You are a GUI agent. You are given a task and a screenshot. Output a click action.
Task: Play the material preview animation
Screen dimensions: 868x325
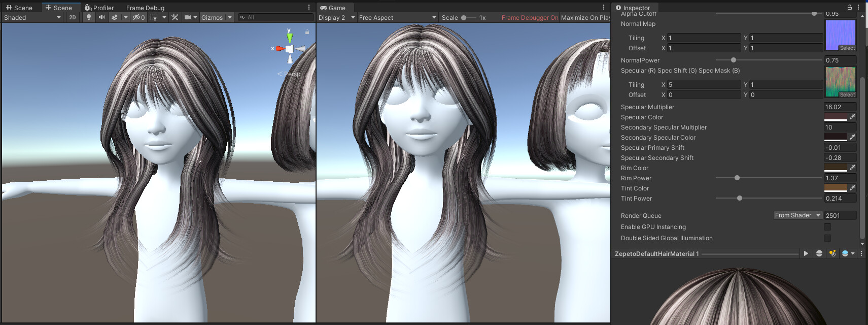click(806, 253)
